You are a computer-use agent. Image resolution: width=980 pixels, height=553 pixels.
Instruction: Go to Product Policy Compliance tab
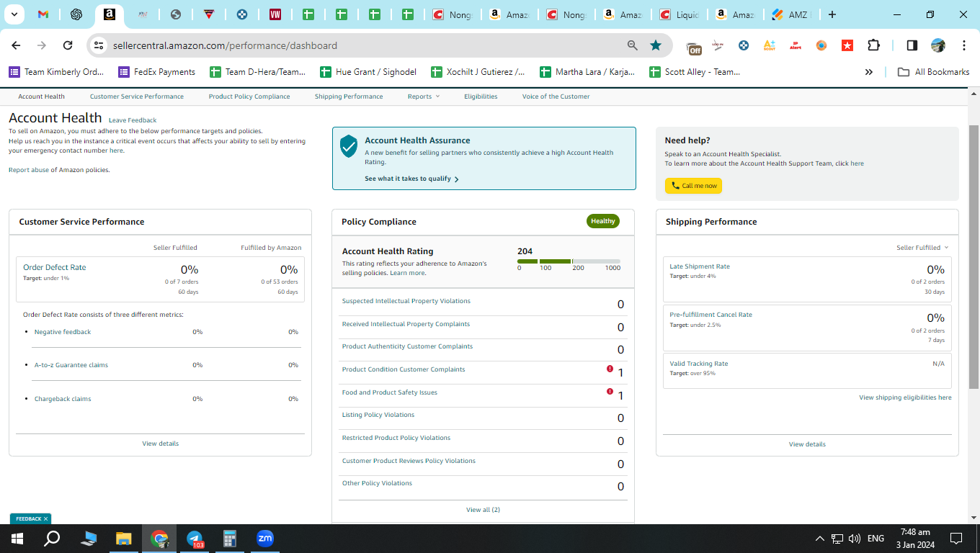click(249, 96)
